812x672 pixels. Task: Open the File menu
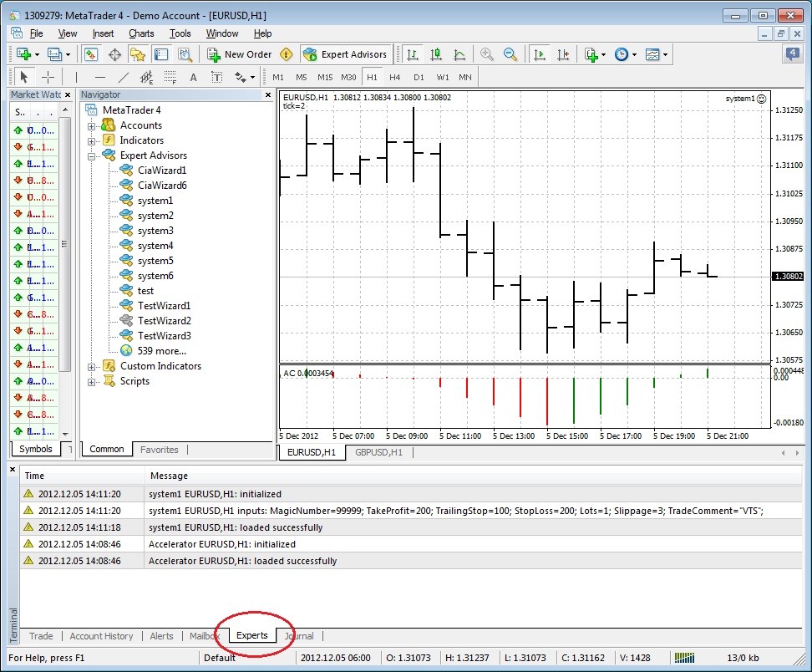click(36, 33)
